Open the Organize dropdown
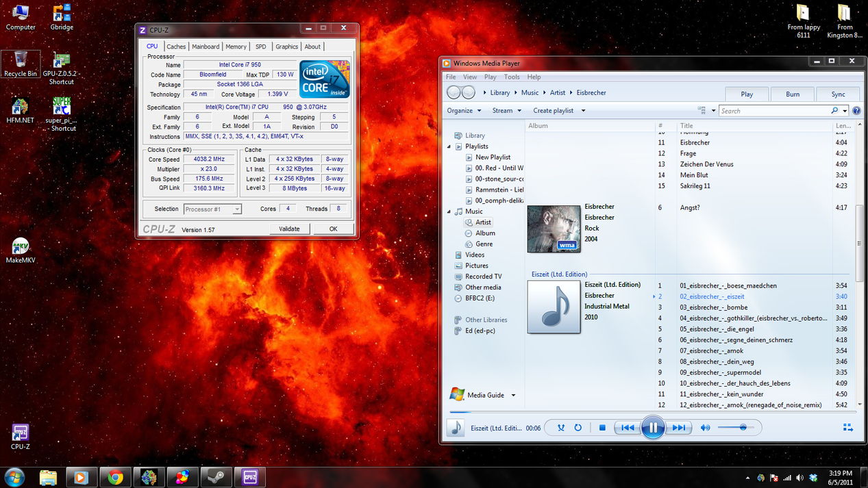The width and height of the screenshot is (868, 488). [x=464, y=111]
